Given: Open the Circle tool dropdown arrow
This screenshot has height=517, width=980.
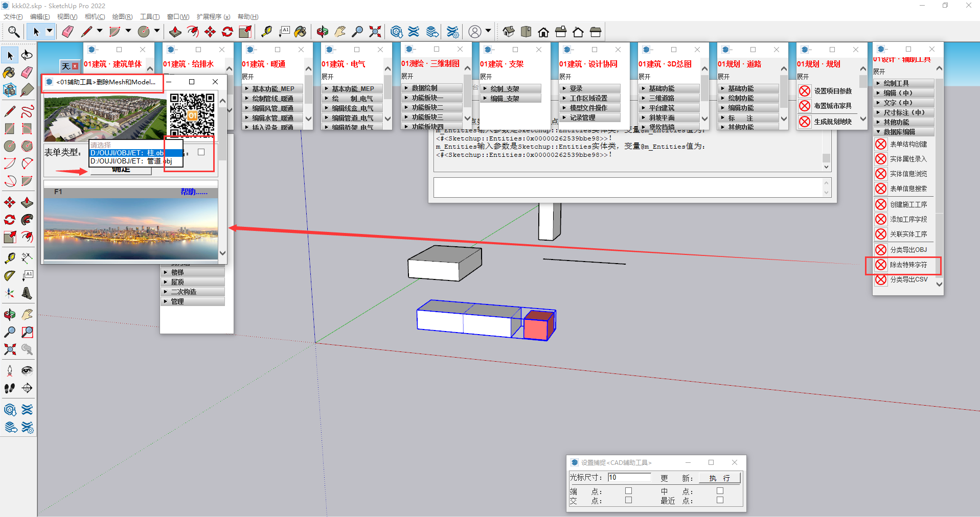Looking at the screenshot, I should (157, 31).
